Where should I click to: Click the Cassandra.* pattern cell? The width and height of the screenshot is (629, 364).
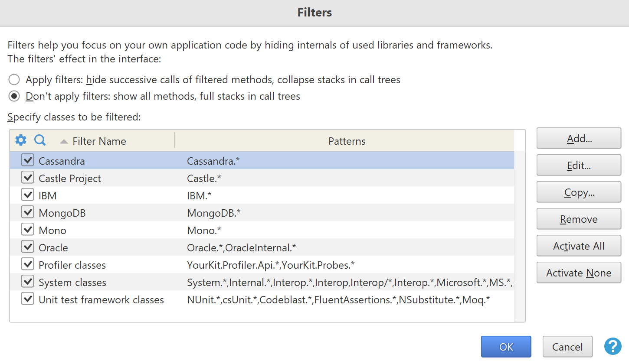[x=213, y=161]
